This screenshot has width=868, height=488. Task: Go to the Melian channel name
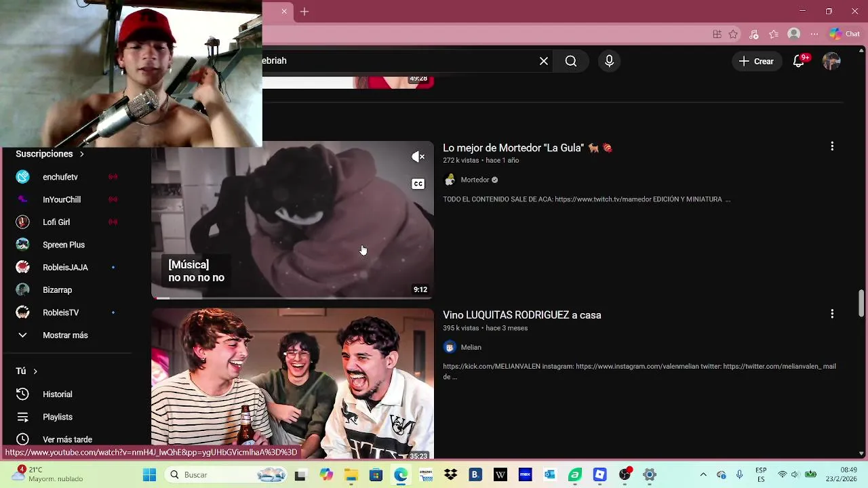click(471, 347)
